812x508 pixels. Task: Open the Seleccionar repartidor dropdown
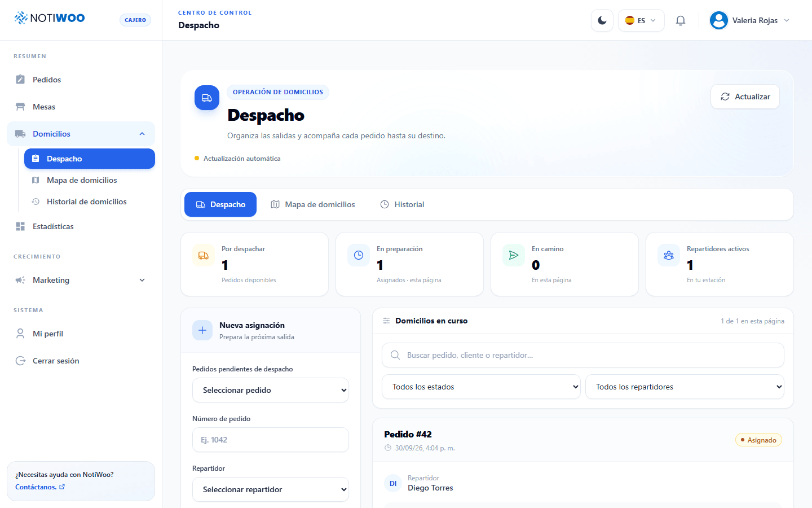coord(271,489)
